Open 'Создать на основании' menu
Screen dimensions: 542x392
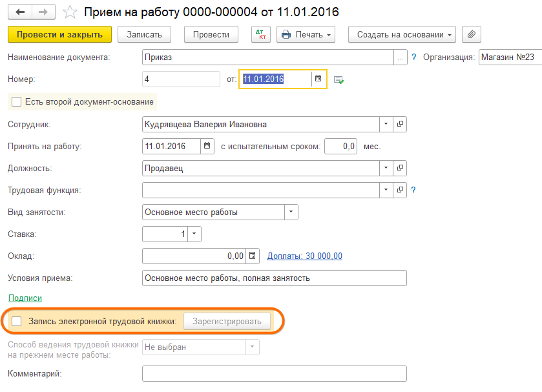click(402, 35)
